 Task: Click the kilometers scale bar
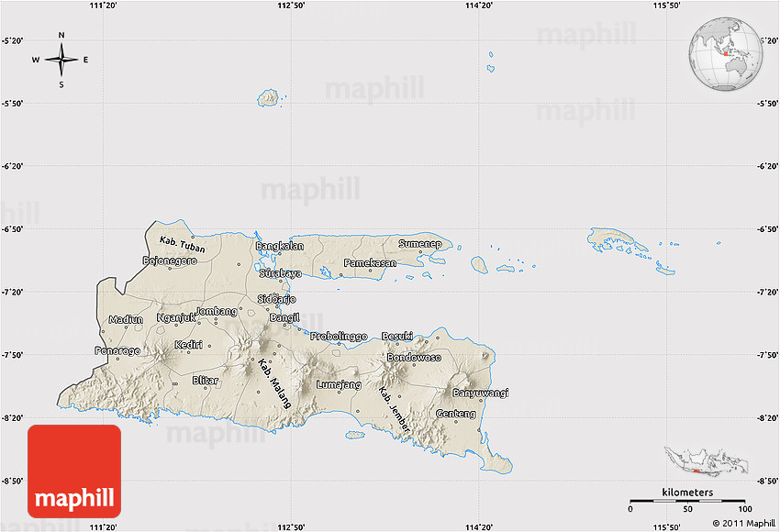[686, 502]
